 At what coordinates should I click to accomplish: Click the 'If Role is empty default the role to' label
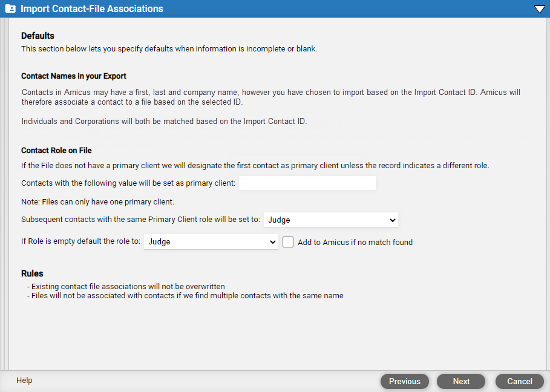tap(80, 241)
